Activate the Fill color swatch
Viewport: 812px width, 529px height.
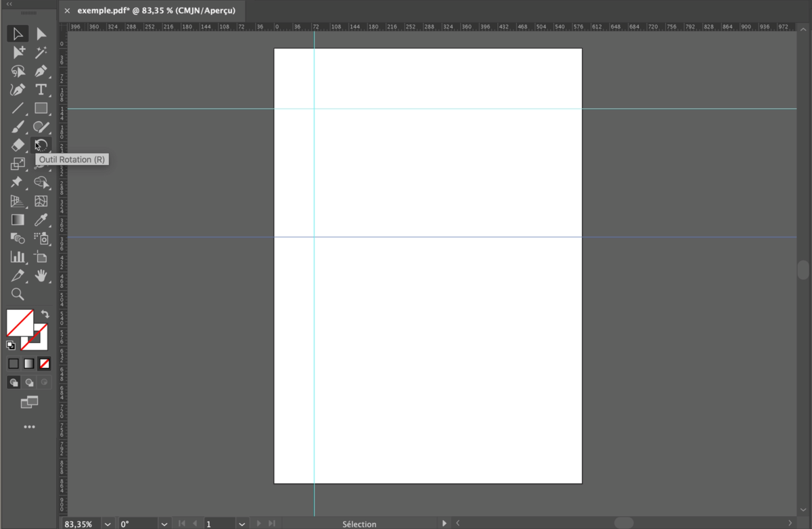(x=20, y=323)
